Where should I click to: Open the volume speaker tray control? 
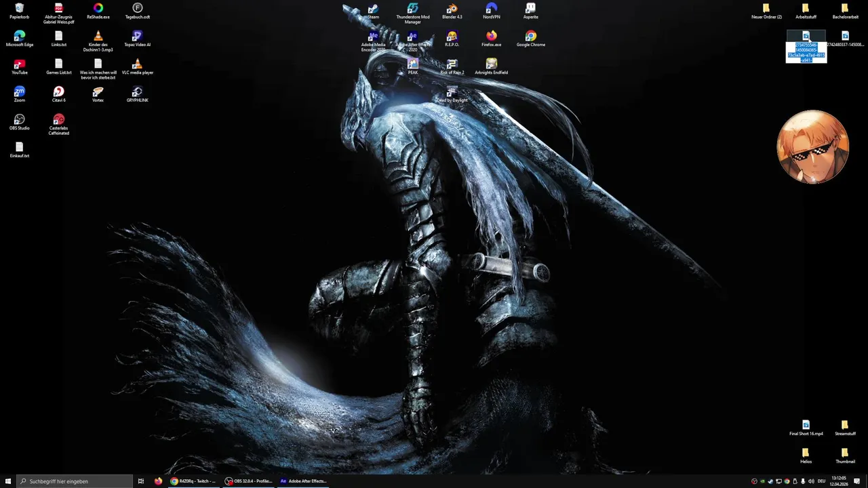(811, 481)
